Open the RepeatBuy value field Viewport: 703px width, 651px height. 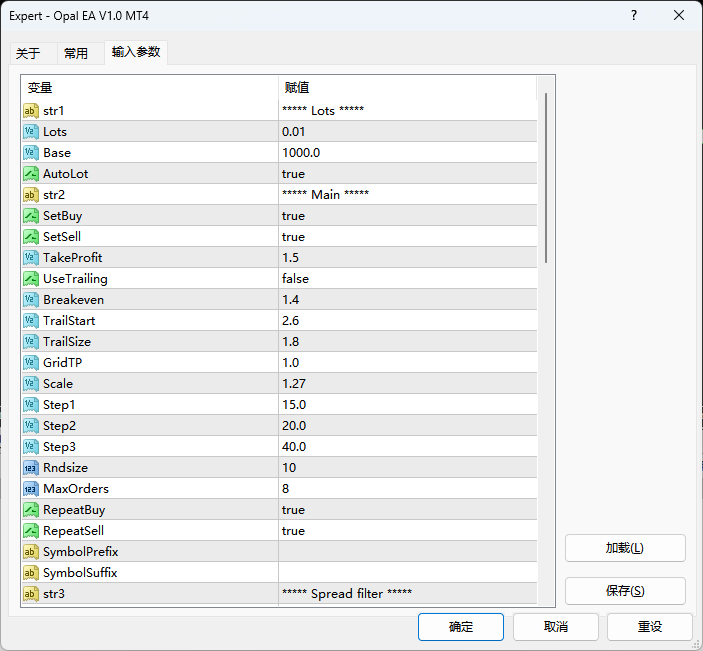pyautogui.click(x=407, y=510)
